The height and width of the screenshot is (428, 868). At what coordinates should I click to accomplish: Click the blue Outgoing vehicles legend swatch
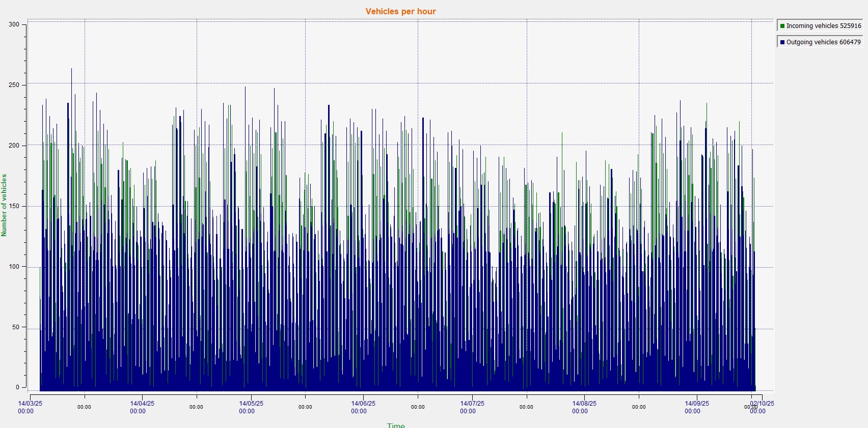782,42
